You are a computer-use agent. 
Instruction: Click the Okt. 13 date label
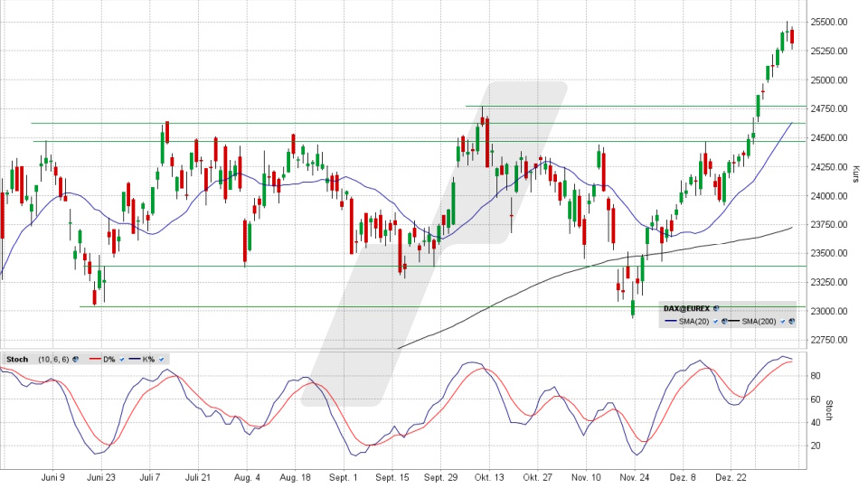(489, 477)
